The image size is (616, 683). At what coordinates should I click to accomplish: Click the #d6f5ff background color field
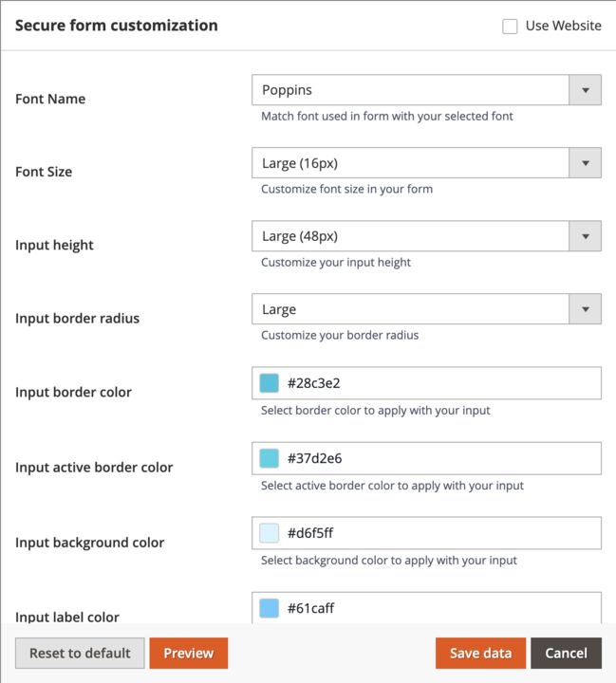tap(437, 533)
